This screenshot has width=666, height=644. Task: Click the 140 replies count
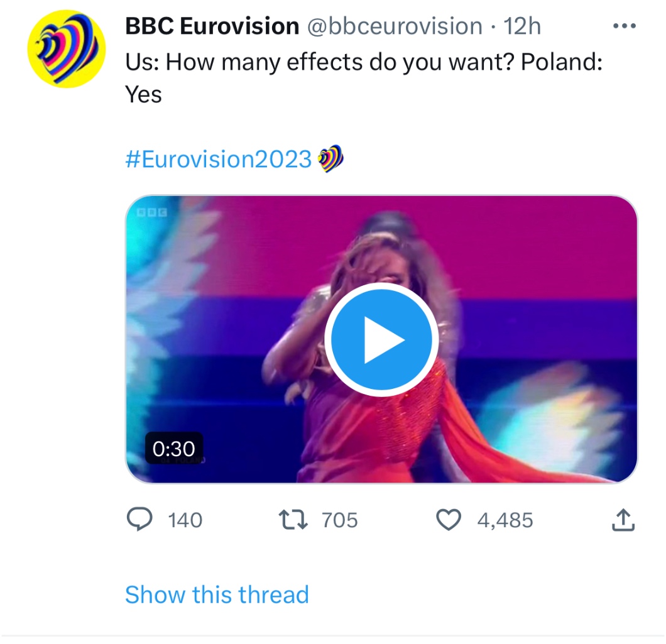tap(186, 520)
